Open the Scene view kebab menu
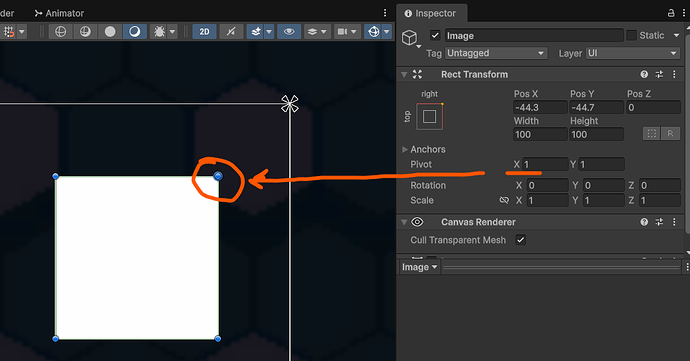690x361 pixels. 385,13
